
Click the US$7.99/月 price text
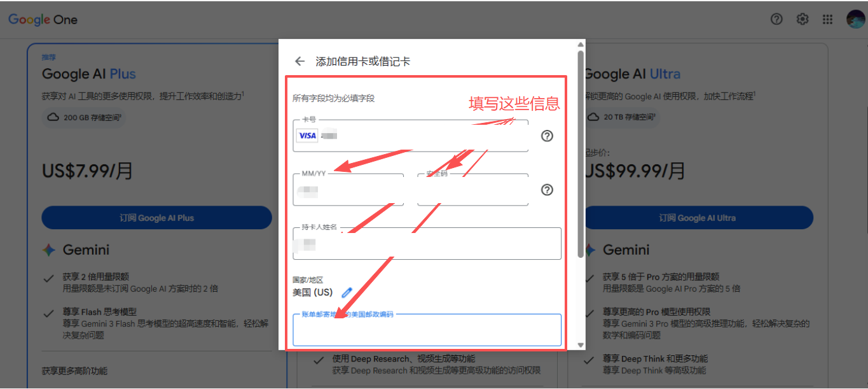tap(88, 171)
